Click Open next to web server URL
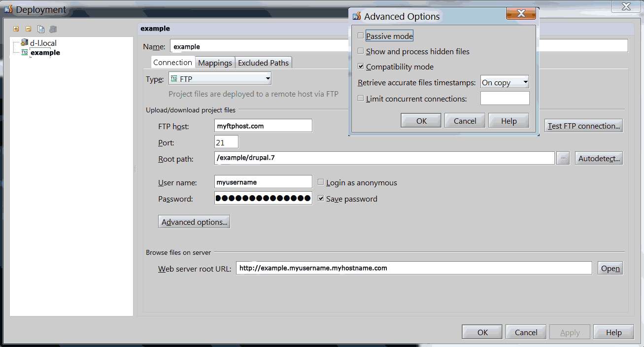Screen dimensions: 644x347 pyautogui.click(x=610, y=268)
